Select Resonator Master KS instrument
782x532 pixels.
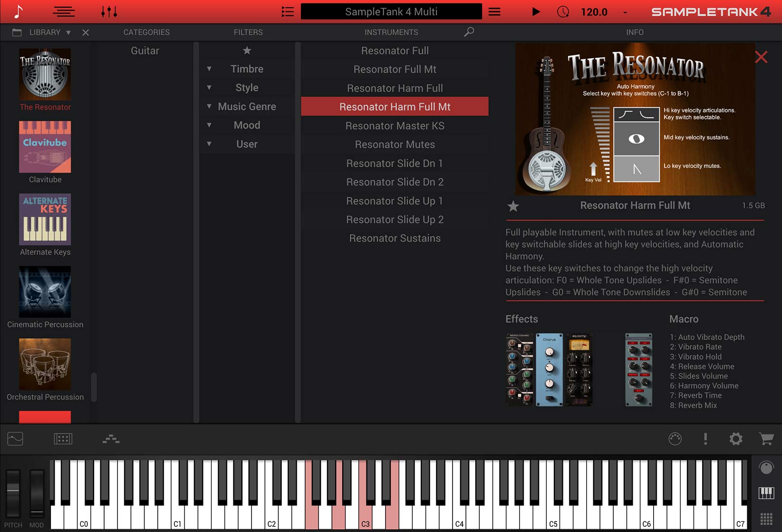click(395, 126)
